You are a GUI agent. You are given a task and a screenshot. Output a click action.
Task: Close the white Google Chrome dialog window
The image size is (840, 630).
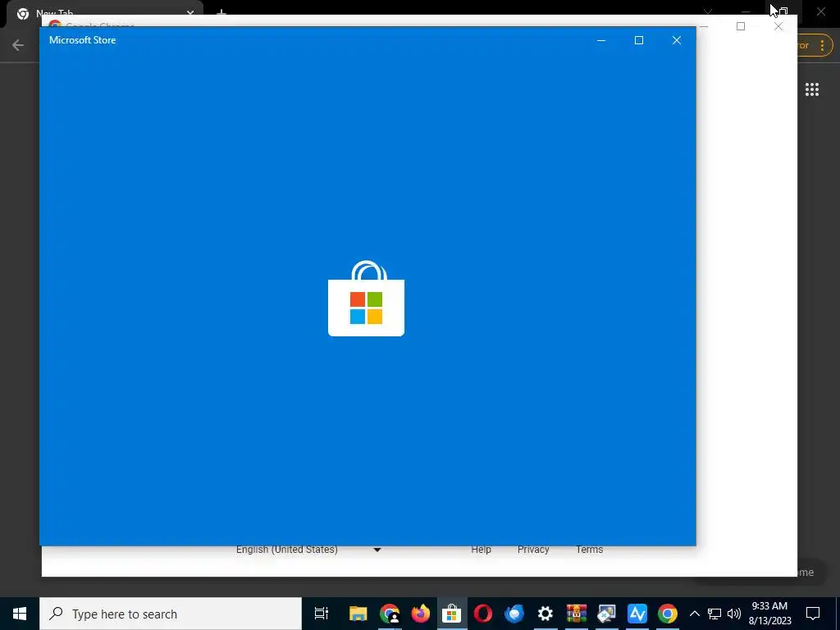pos(778,26)
